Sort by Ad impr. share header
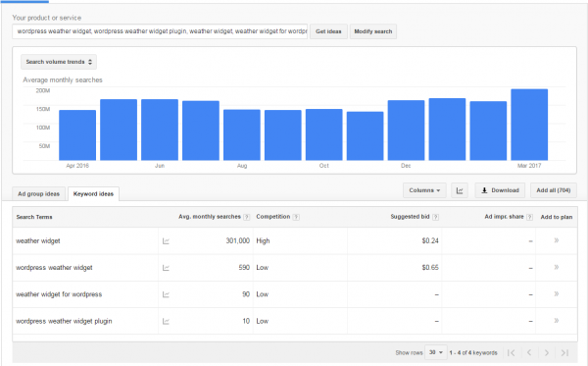Image resolution: width=588 pixels, height=366 pixels. point(504,217)
